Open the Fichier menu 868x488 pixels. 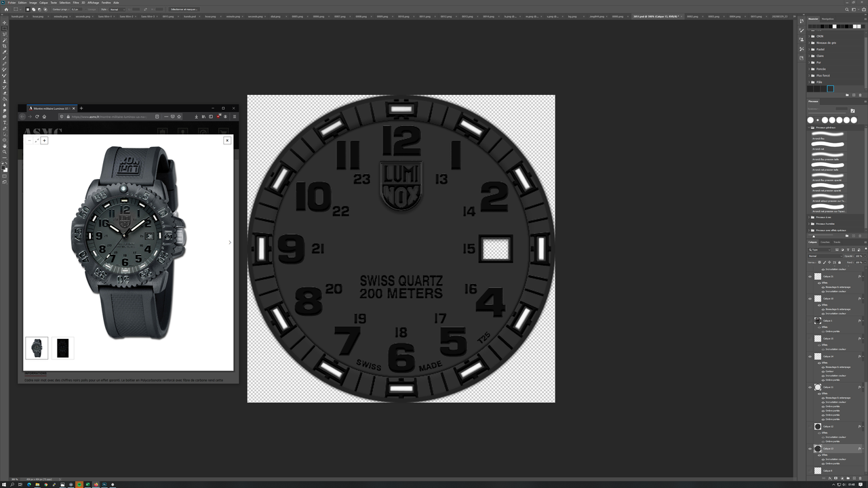pos(12,3)
